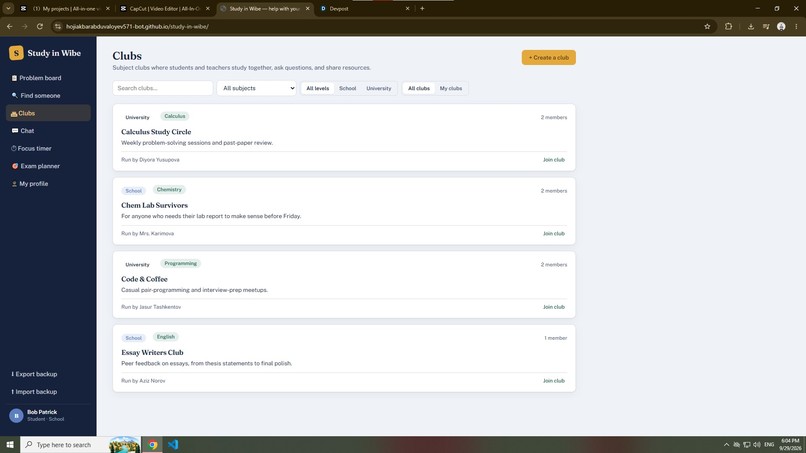
Task: Open the media control toolbar icon
Action: pyautogui.click(x=766, y=27)
